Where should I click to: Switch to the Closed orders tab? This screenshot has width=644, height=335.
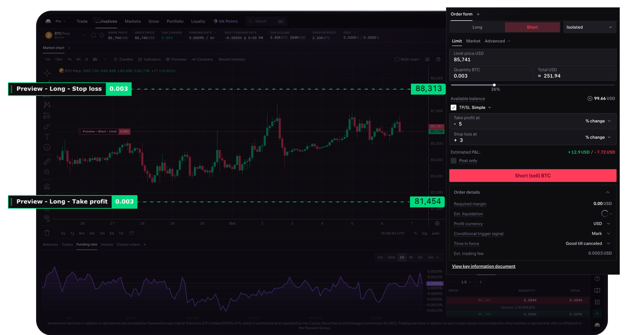pyautogui.click(x=128, y=244)
